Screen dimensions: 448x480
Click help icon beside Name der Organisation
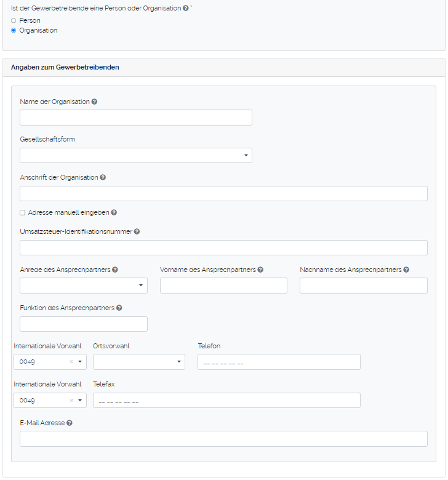click(x=95, y=102)
